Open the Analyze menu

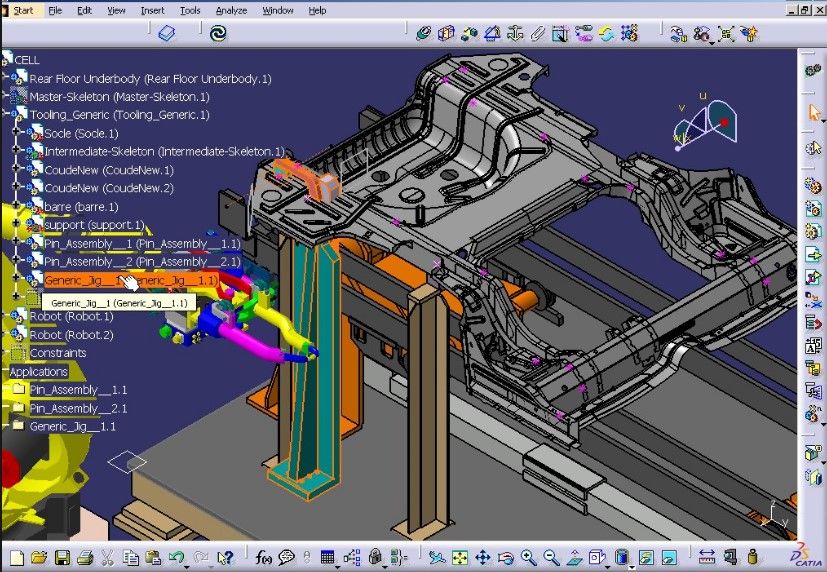coord(231,10)
